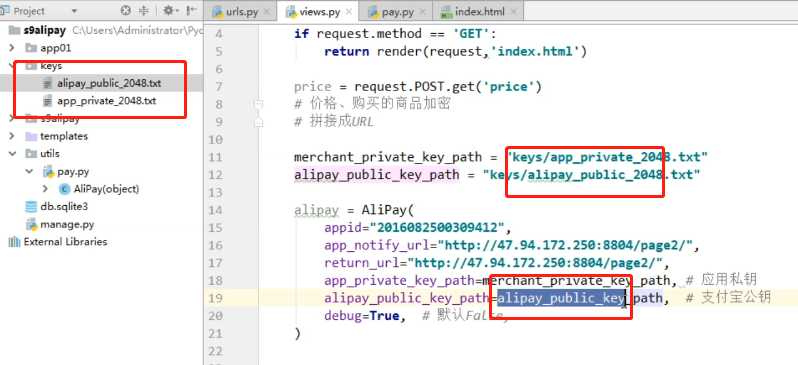
Task: Select manage.py in the tree
Action: pos(67,224)
